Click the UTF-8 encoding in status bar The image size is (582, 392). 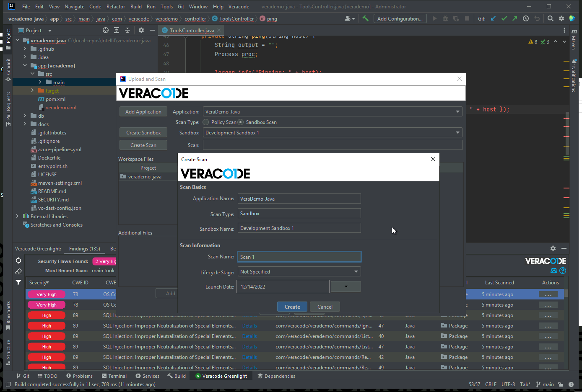[x=508, y=384]
